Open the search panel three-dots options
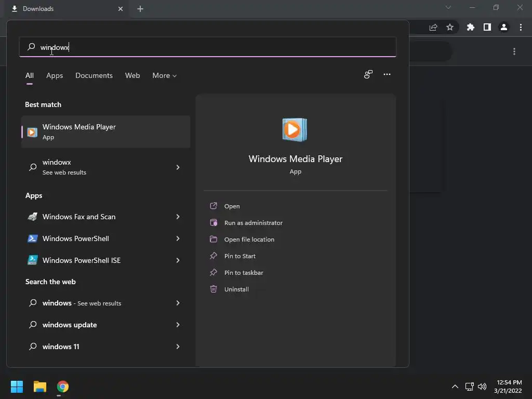532x399 pixels. point(387,74)
